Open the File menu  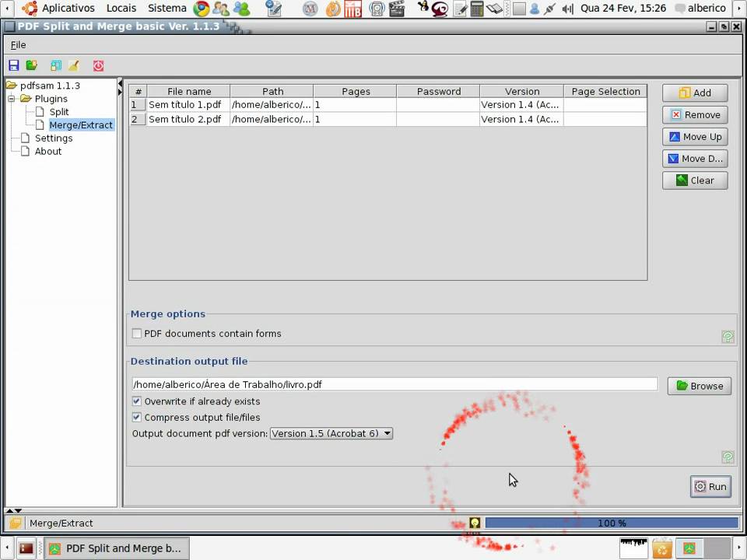click(x=18, y=45)
